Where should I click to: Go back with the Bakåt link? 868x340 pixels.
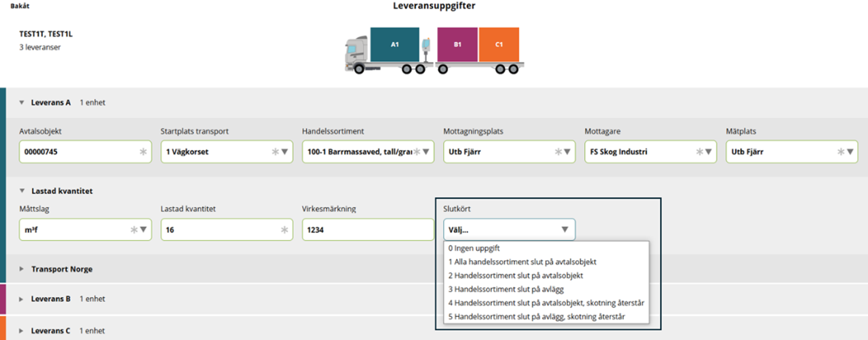(20, 6)
